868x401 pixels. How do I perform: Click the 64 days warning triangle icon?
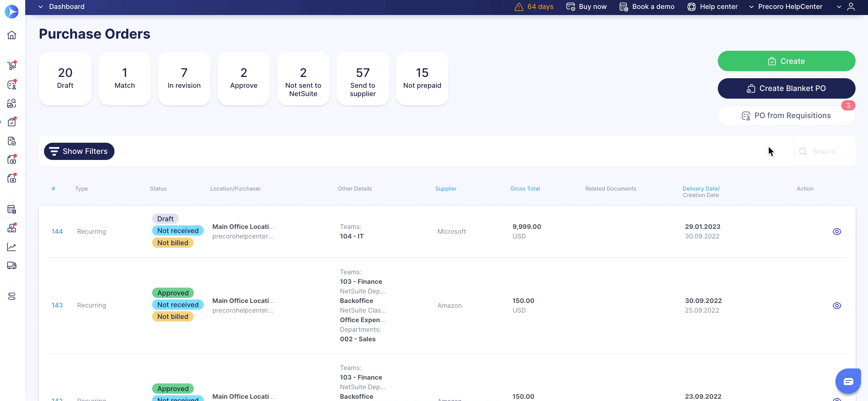coord(519,7)
